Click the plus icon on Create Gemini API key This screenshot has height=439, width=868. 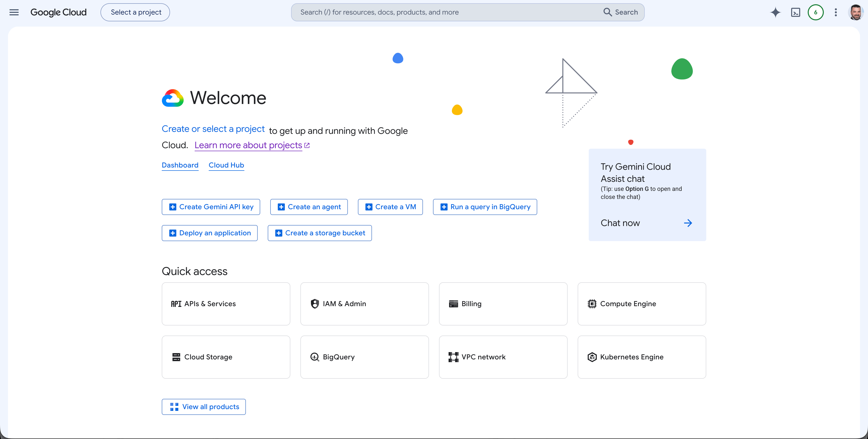pyautogui.click(x=173, y=207)
